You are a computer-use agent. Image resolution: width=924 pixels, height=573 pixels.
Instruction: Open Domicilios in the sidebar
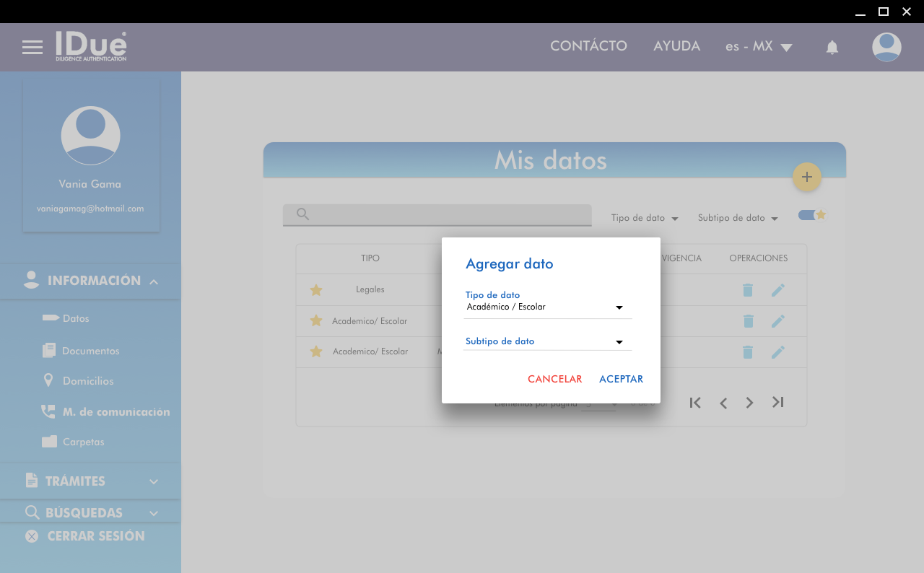pos(87,381)
